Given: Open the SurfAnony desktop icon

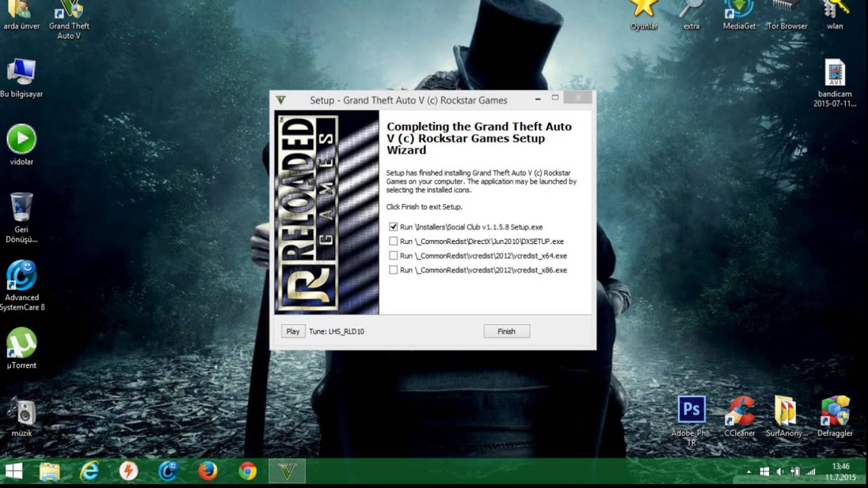Looking at the screenshot, I should 787,416.
